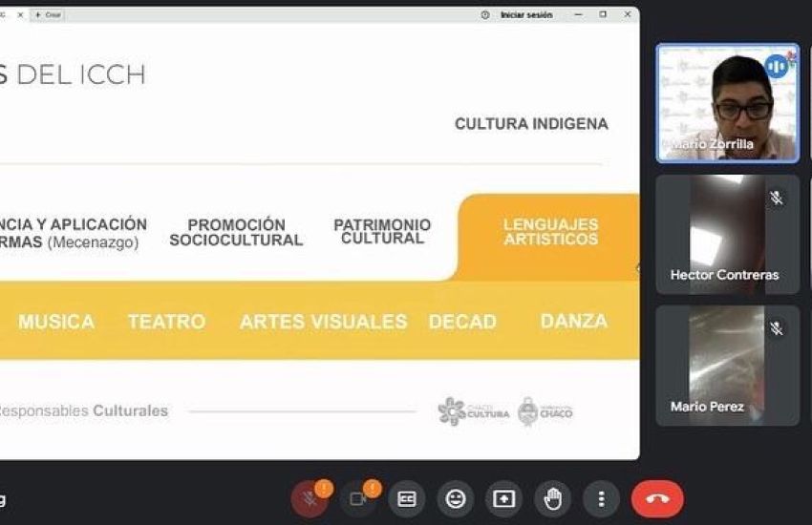Screen dimensions: 812x525
Task: Click MUSICA in the yellow band
Action: 56,322
